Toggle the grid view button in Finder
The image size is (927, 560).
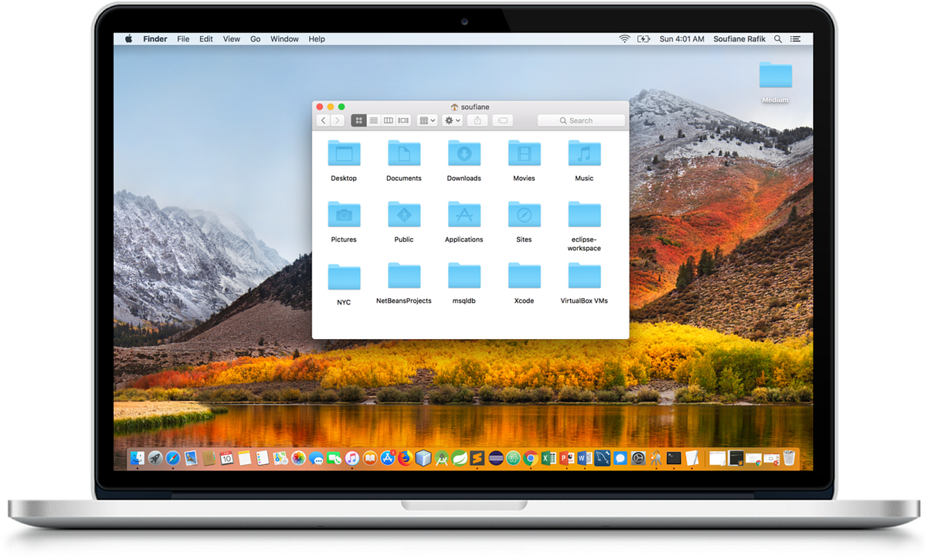[x=359, y=120]
